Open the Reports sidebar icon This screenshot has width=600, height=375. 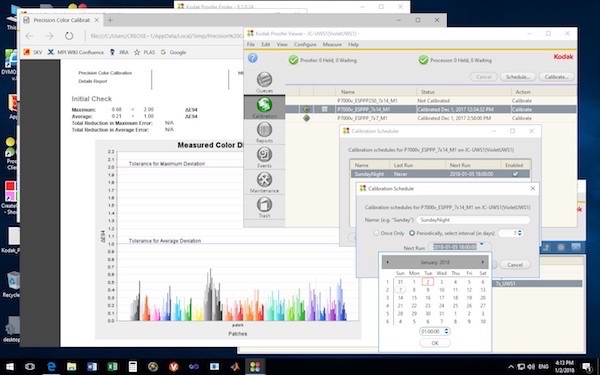click(264, 132)
